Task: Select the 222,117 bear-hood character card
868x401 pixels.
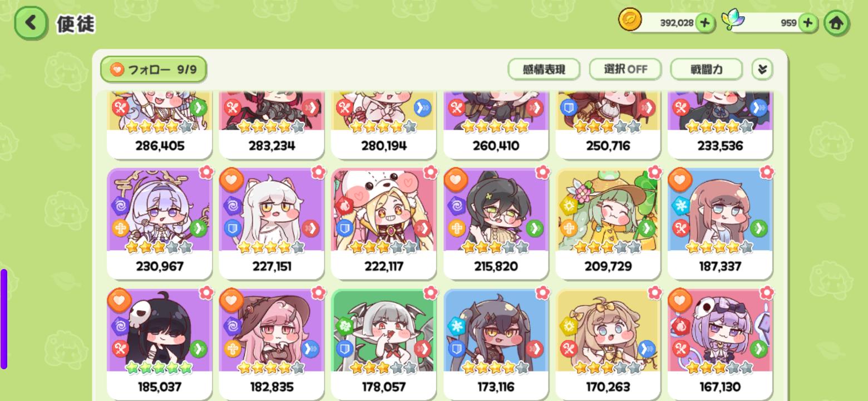Action: pos(383,223)
